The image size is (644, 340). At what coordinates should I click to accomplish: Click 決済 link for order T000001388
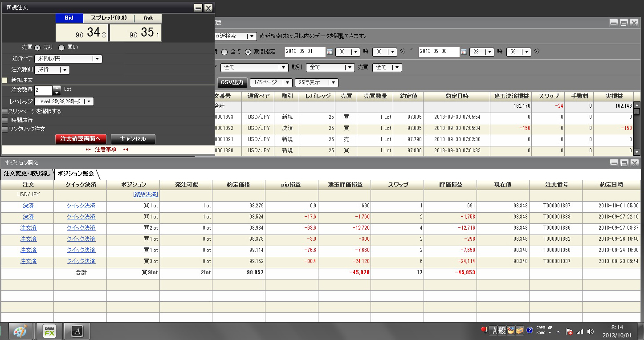click(29, 217)
